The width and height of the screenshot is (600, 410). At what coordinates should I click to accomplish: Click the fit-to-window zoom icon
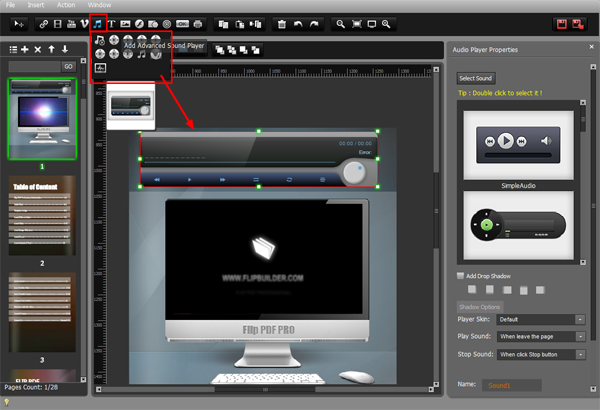tap(357, 24)
